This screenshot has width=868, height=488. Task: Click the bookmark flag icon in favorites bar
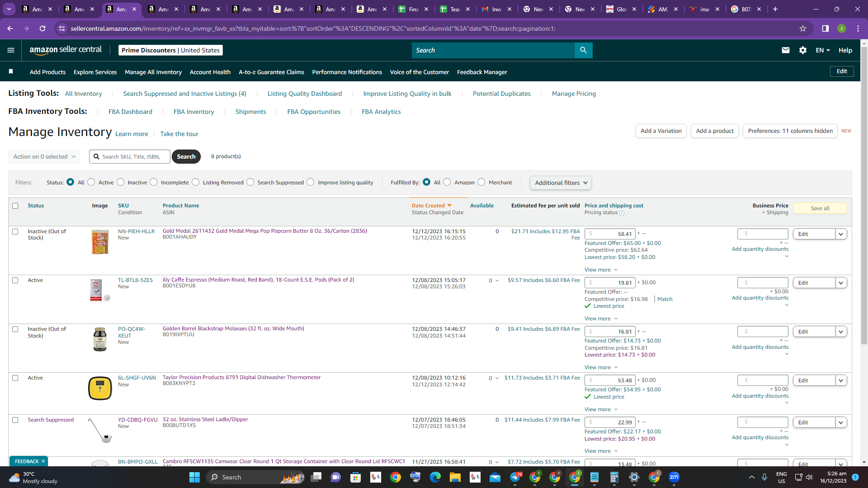[11, 72]
